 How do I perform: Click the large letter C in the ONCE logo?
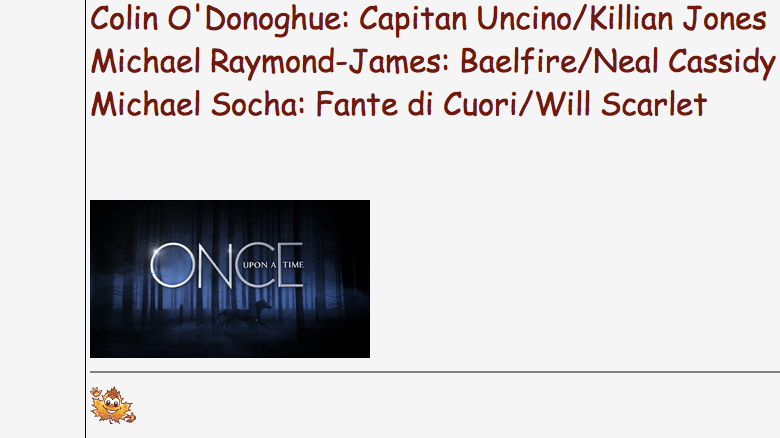(257, 265)
